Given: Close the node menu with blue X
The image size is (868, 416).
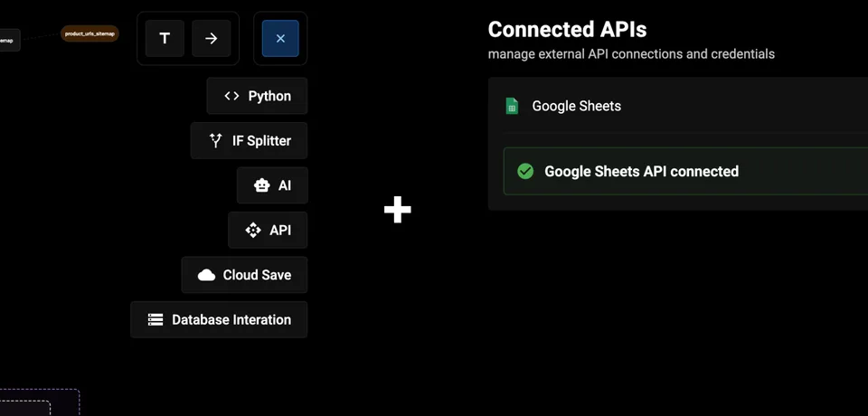Looking at the screenshot, I should pos(280,38).
